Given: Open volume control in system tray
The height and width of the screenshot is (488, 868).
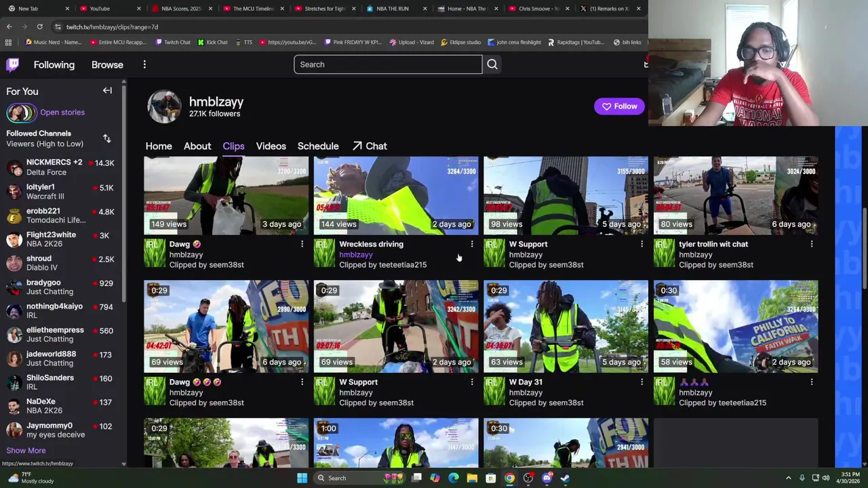Looking at the screenshot, I should click(826, 478).
